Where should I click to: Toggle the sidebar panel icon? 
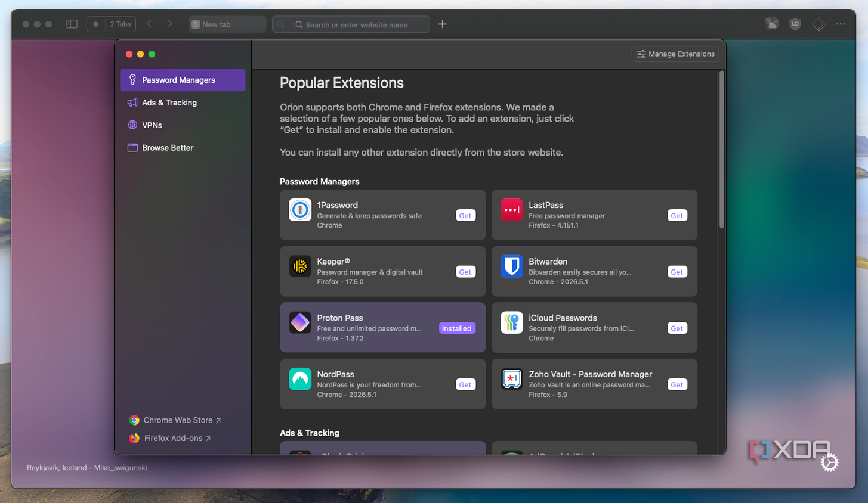click(72, 24)
